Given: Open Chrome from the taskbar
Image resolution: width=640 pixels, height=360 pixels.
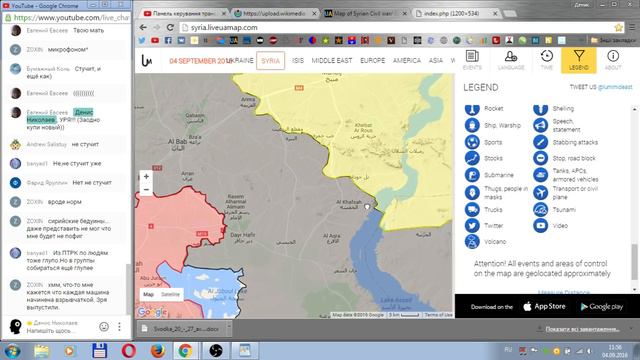Looking at the screenshot, I should click(x=185, y=351).
